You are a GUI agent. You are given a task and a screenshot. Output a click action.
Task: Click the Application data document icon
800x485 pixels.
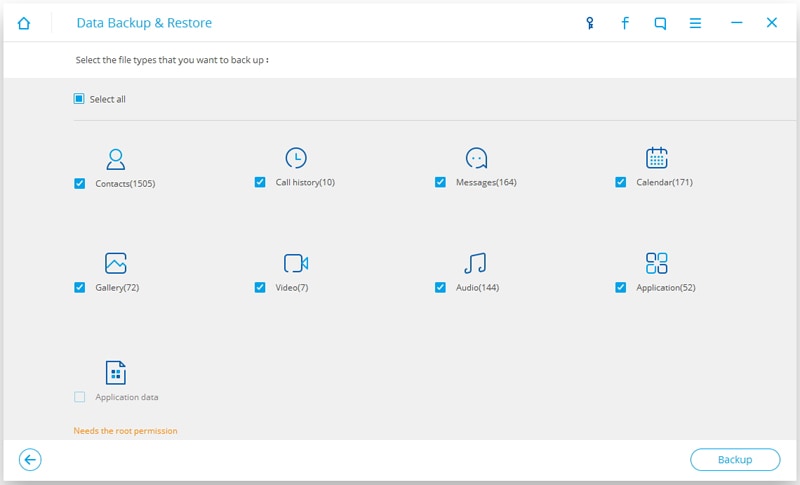click(116, 372)
